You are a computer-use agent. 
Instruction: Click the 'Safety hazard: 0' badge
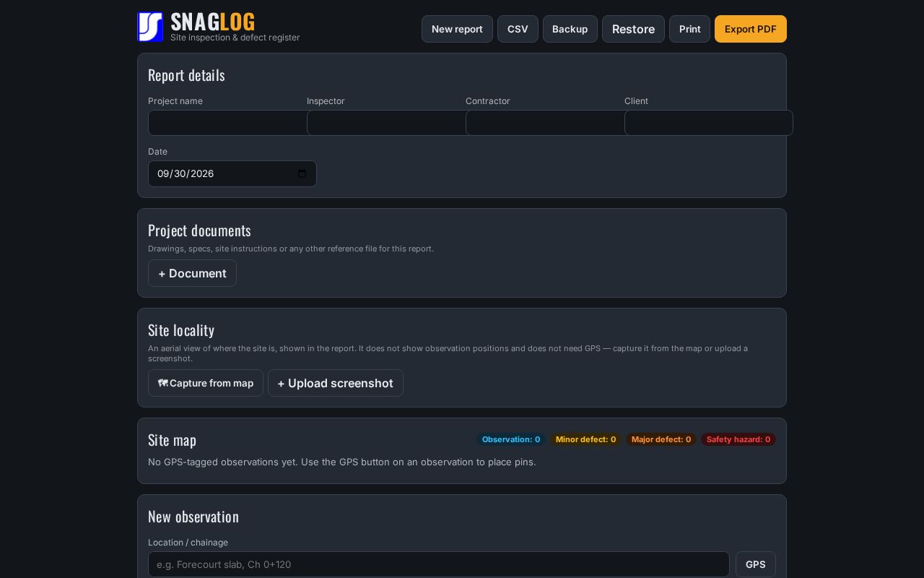(x=738, y=439)
